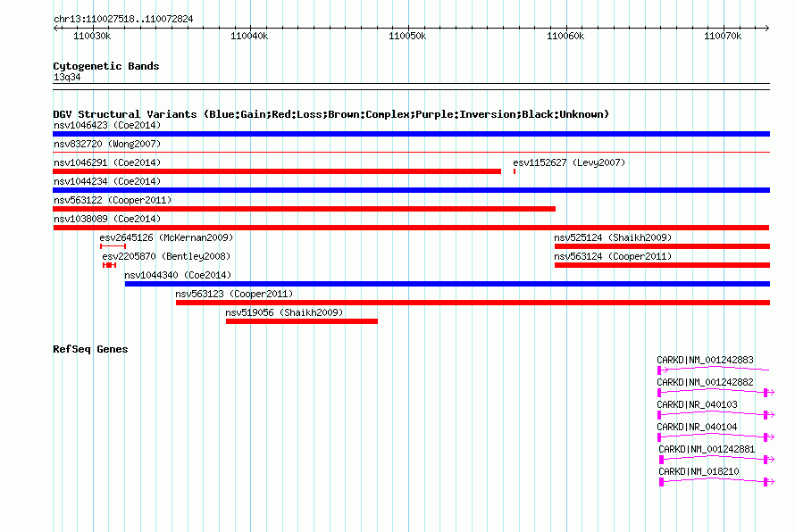Viewport: 795px width, 532px height.
Task: Click the nsv832720 thin red line
Action: coord(411,152)
